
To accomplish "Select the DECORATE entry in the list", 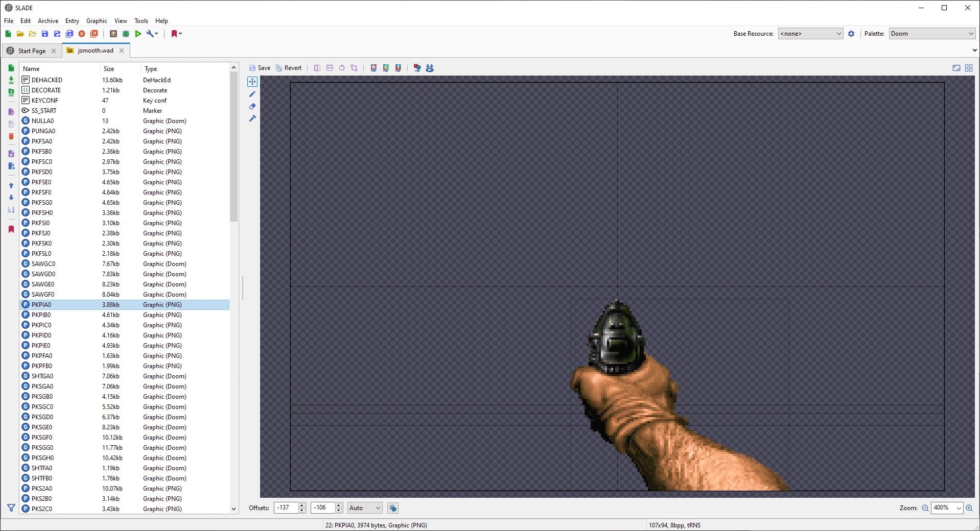I will tap(125, 90).
